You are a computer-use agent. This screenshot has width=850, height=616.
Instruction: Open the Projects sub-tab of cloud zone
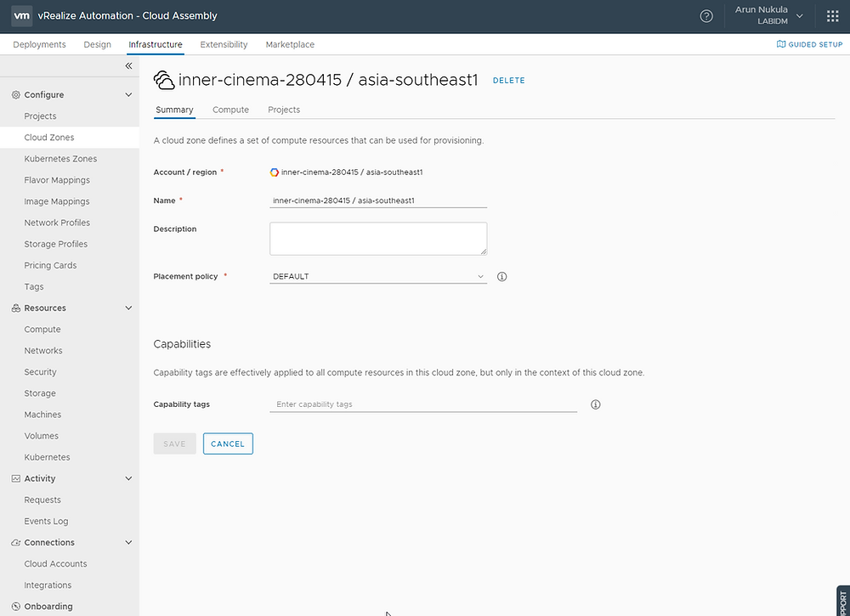click(x=284, y=110)
